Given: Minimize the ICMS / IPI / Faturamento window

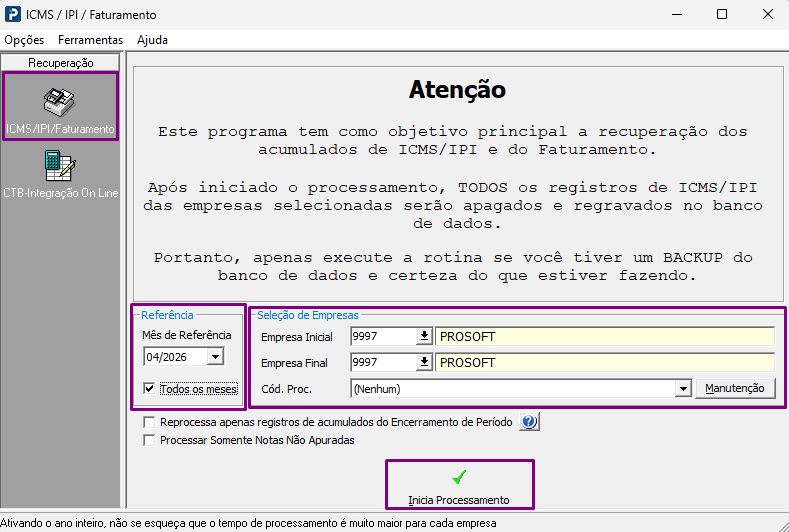Looking at the screenshot, I should tap(677, 14).
